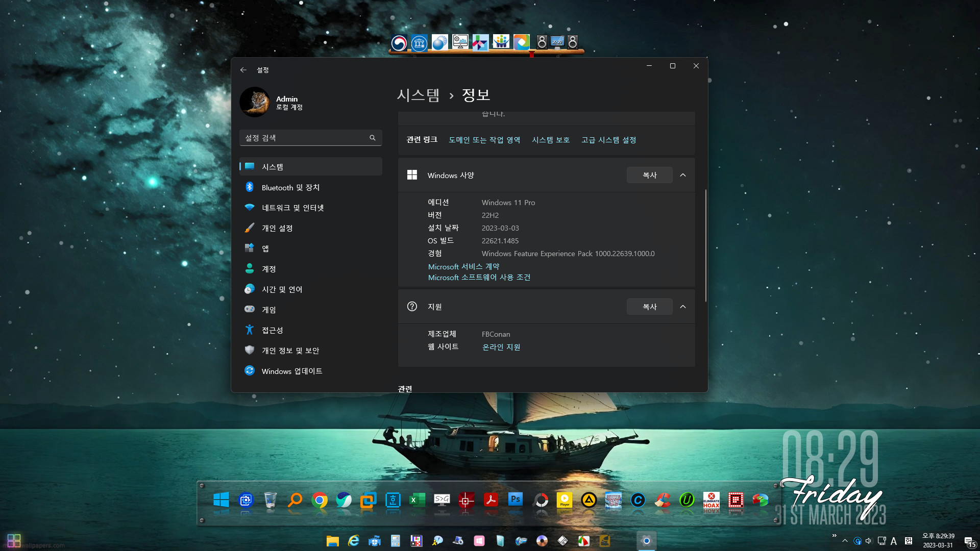The height and width of the screenshot is (551, 980).
Task: Open the taskbar clock showing 오후 8:29:39
Action: tap(938, 541)
